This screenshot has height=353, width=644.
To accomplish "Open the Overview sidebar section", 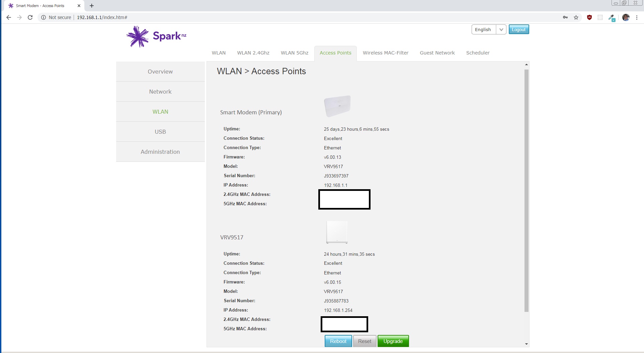I will click(160, 72).
